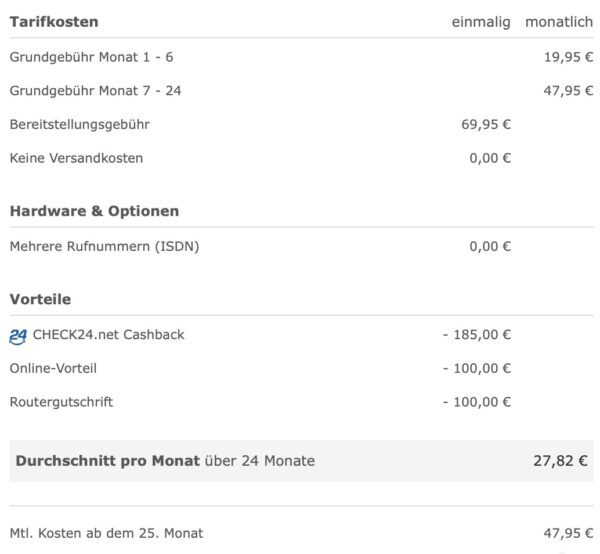Screen dimensions: 600x554
Task: Click the Bereitstellungsgebühr label
Action: [80, 124]
